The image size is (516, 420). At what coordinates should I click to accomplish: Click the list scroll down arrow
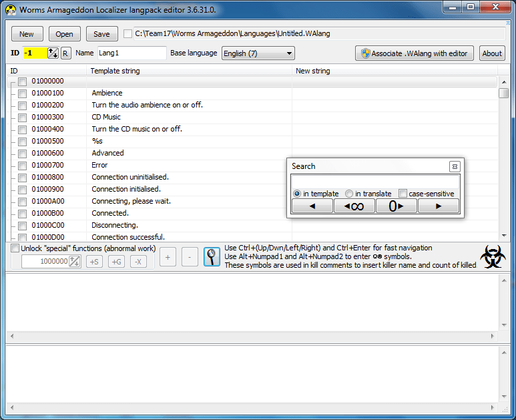point(504,236)
